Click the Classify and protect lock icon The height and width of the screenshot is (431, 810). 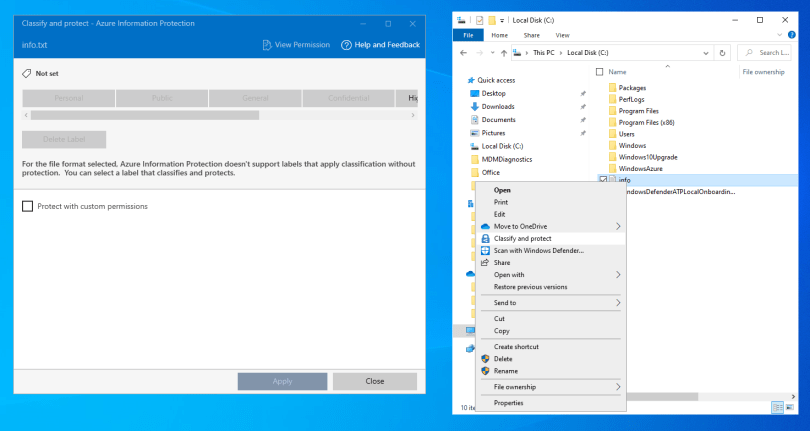pyautogui.click(x=485, y=239)
